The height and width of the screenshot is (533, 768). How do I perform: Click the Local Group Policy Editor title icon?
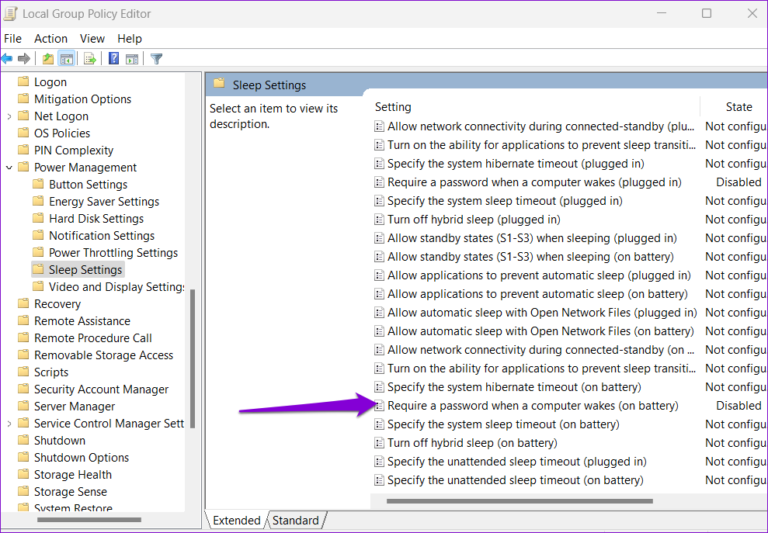point(10,13)
